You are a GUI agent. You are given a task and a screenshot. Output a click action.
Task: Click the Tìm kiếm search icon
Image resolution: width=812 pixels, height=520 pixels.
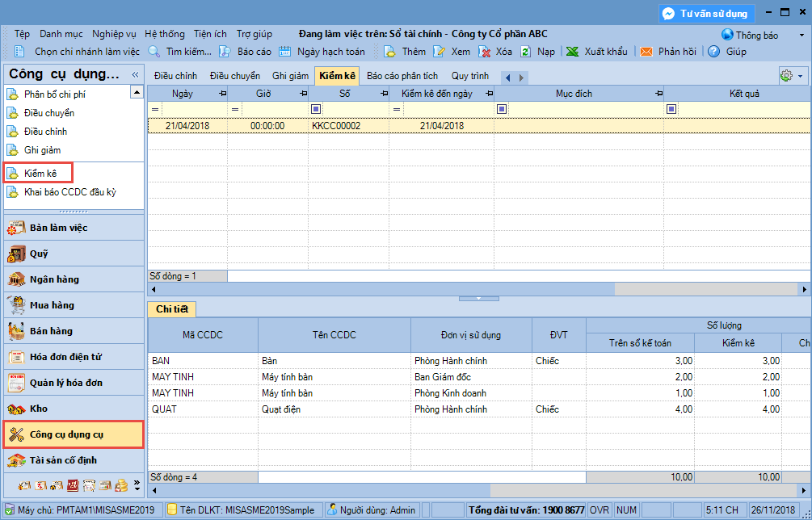point(154,52)
